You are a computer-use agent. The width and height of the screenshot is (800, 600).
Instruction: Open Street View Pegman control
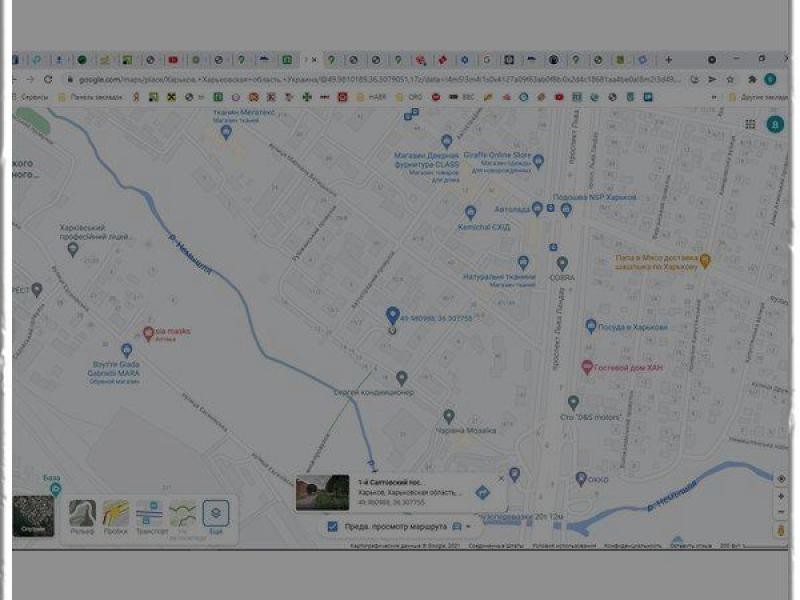click(781, 531)
